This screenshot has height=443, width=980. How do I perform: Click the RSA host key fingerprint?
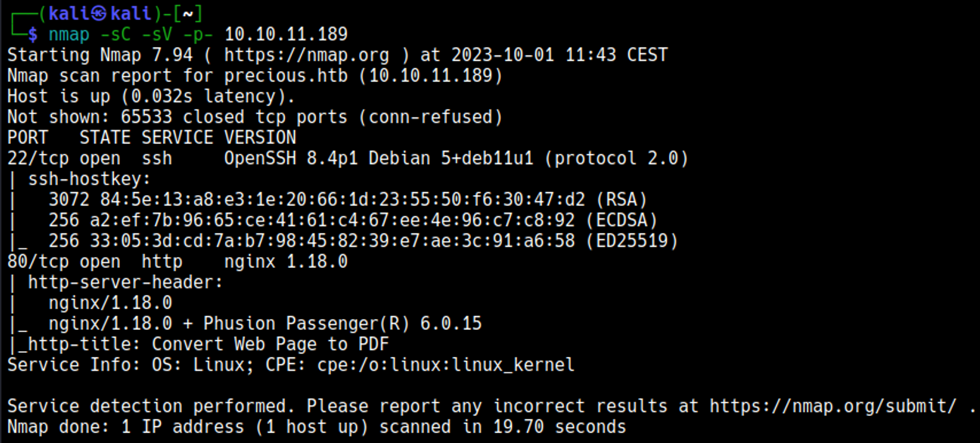(342, 199)
